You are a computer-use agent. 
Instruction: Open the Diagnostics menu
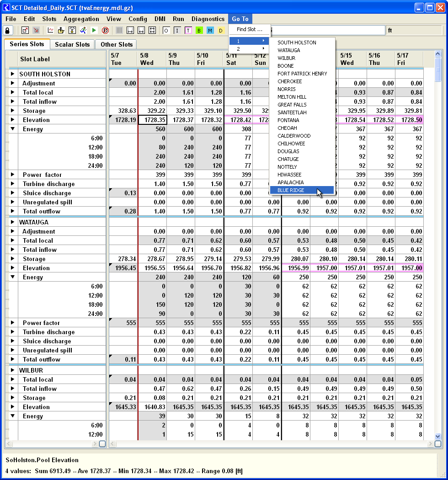point(208,19)
